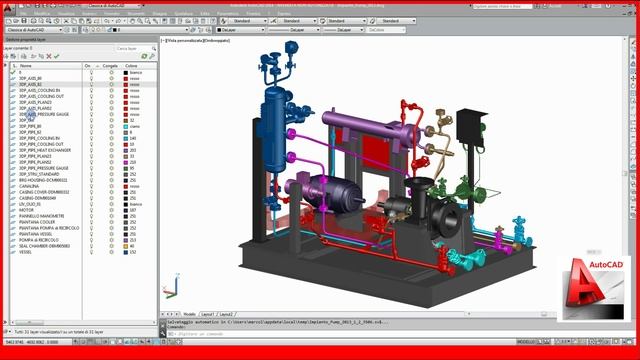Click the Ombreggiato visual style label
Viewport: 640px width, 360px height.
click(x=217, y=40)
